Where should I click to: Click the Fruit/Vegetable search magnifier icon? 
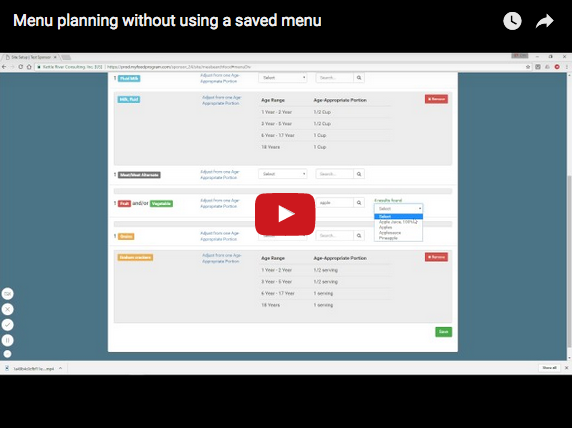[359, 203]
